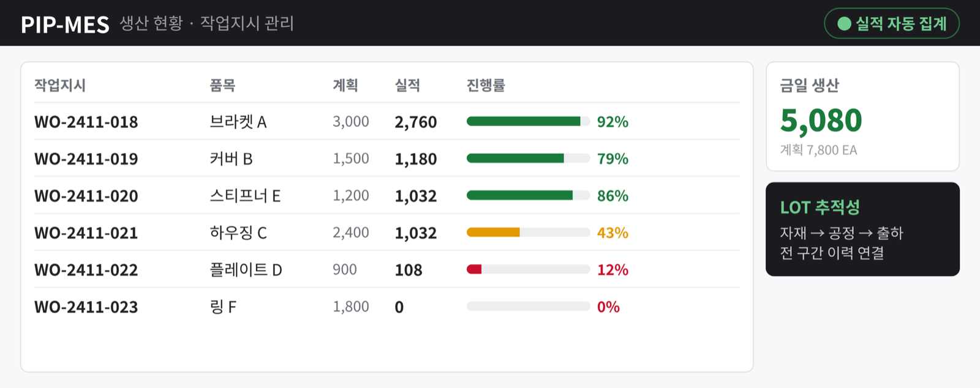
Task: Open work order WO-2411-022
Action: (x=387, y=269)
